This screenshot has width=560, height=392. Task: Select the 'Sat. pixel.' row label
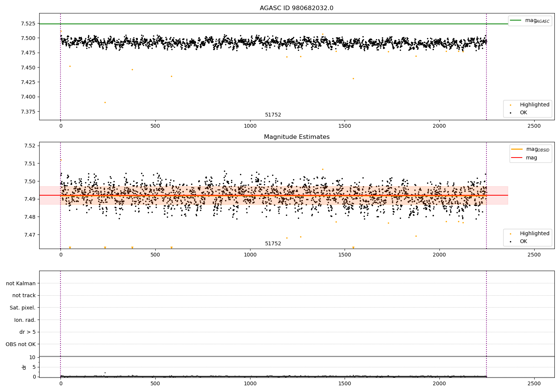23,308
